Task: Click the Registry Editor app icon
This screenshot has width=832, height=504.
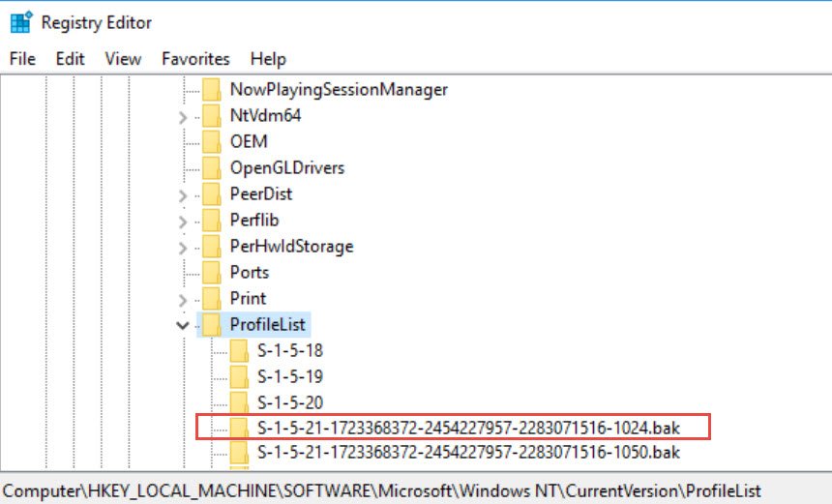Action: [x=21, y=22]
